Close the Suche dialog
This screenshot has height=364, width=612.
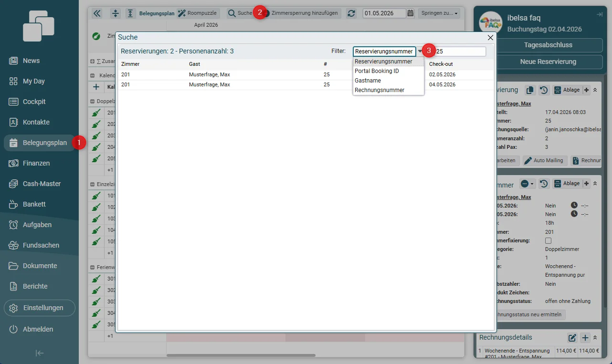pos(490,37)
